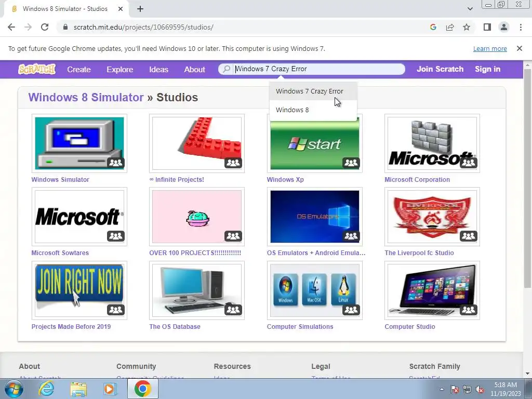Show hidden tray icons arrow
532x399 pixels.
click(x=442, y=390)
